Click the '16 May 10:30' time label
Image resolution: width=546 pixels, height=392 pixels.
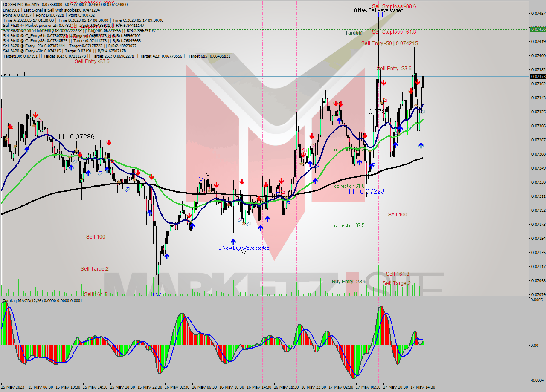tap(232, 387)
